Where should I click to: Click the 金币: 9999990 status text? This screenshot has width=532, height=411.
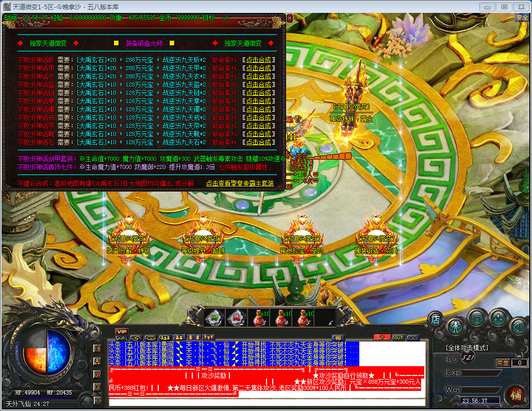179,18
